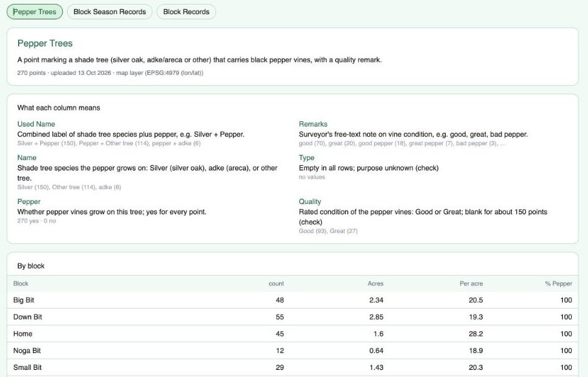This screenshot has height=377, width=588.
Task: Click the '270 yes · 0 no' summary
Action: pyautogui.click(x=36, y=221)
